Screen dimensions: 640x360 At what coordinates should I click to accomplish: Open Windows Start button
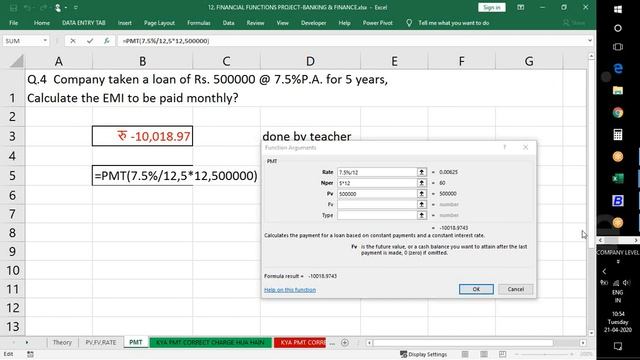[x=618, y=9]
